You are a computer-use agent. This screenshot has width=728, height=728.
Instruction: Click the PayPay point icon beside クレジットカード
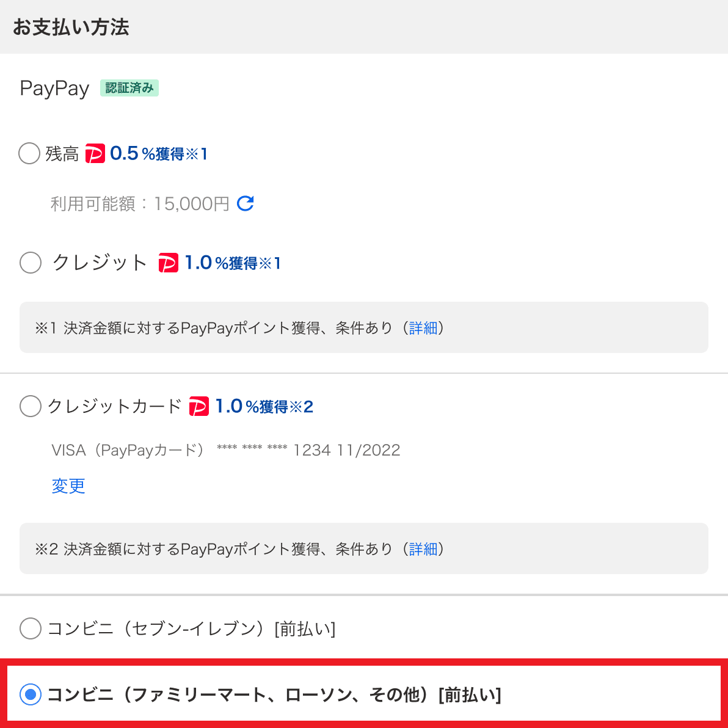point(198,406)
